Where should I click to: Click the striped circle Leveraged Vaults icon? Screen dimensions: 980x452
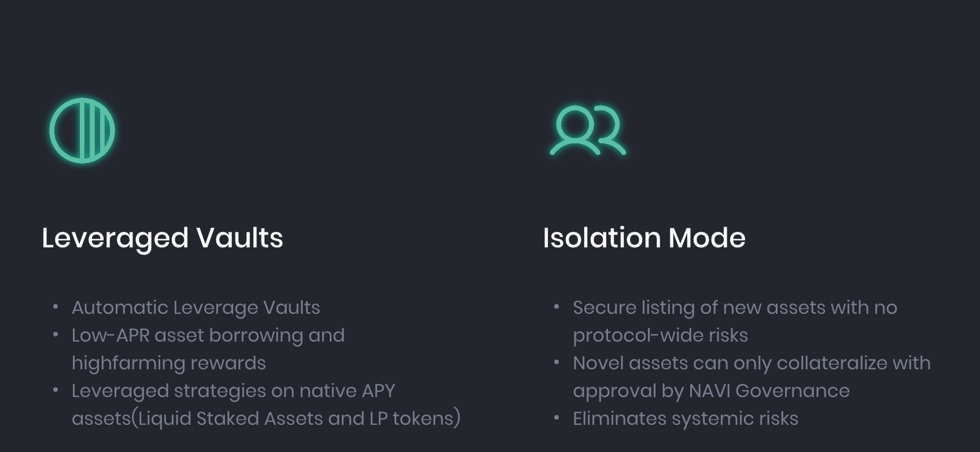point(82,131)
